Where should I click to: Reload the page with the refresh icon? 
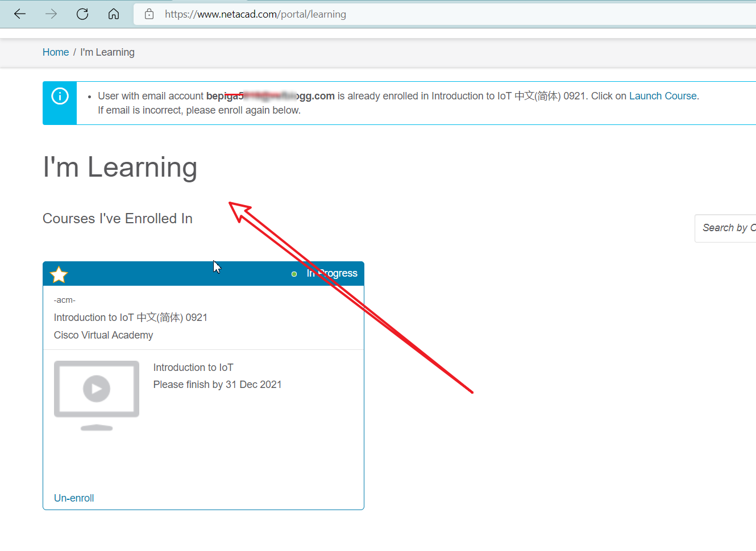tap(82, 14)
